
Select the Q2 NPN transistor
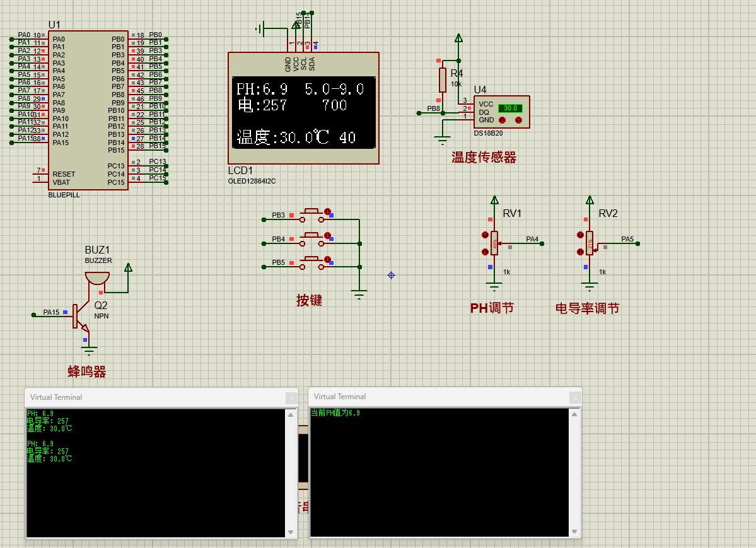[x=79, y=316]
